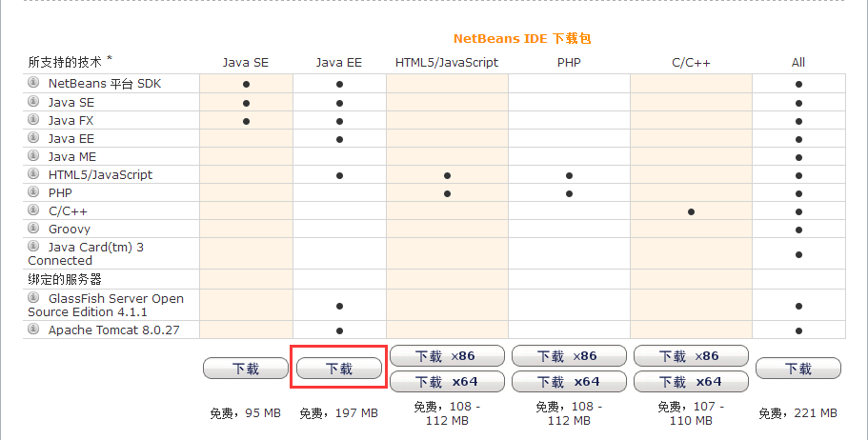Click the info icon beside GlassFish Server

click(x=33, y=297)
